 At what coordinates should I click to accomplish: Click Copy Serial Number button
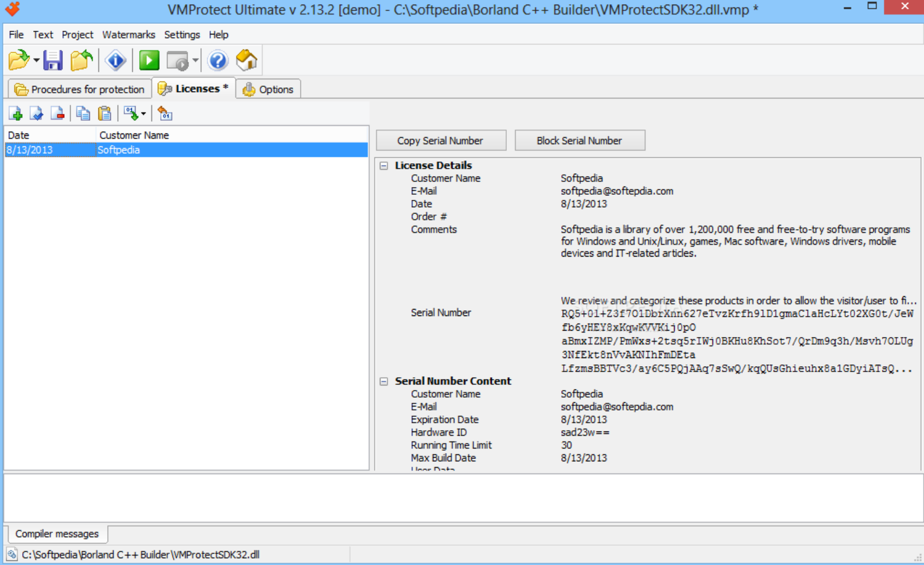point(441,141)
